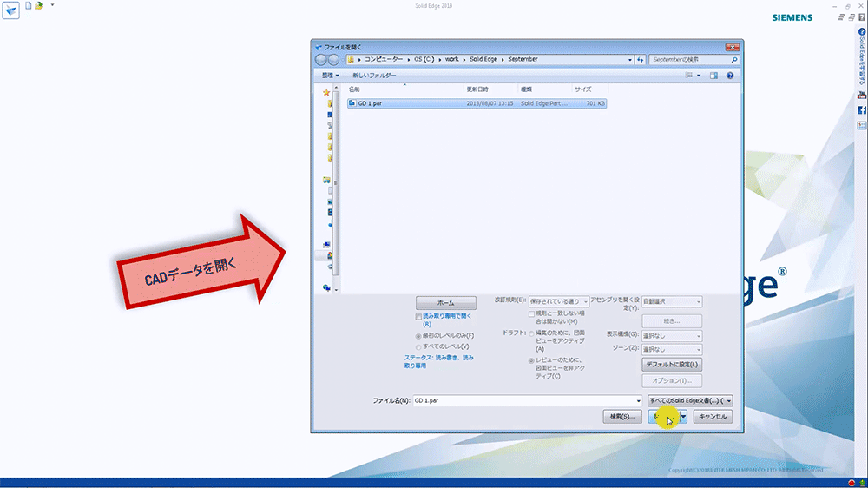Open the YouTube icon on right sidebar
The width and height of the screenshot is (868, 488).
pyautogui.click(x=862, y=96)
